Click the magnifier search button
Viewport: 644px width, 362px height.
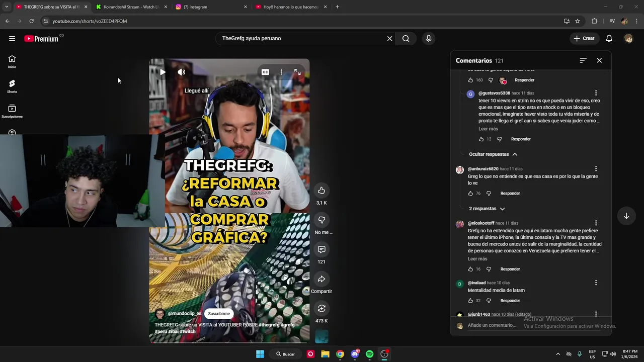(x=406, y=38)
